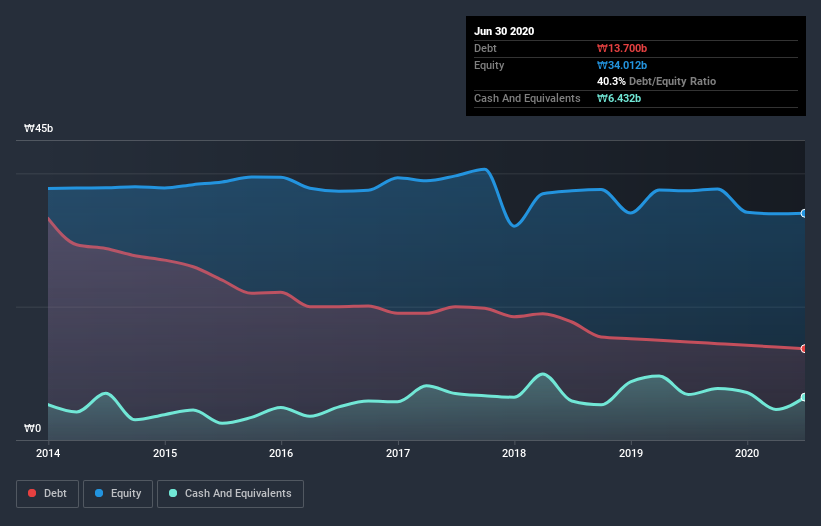The height and width of the screenshot is (526, 821).
Task: Click the 2017 x-axis label
Action: [x=398, y=453]
